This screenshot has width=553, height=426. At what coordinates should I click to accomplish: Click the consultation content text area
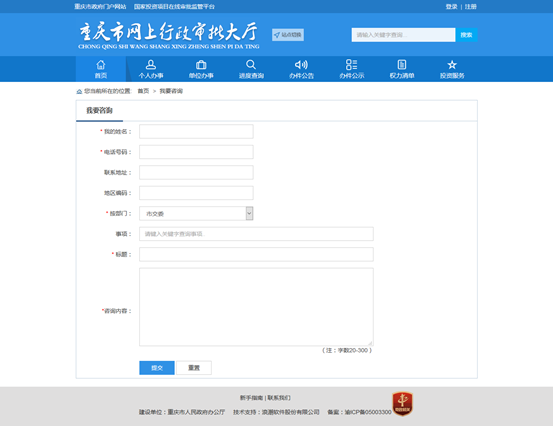256,307
